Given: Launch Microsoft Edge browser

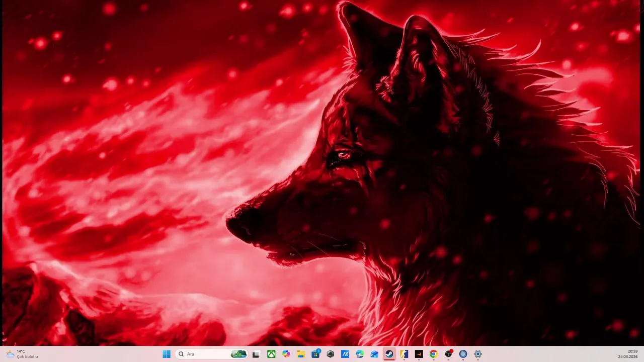Looking at the screenshot, I should click(360, 354).
